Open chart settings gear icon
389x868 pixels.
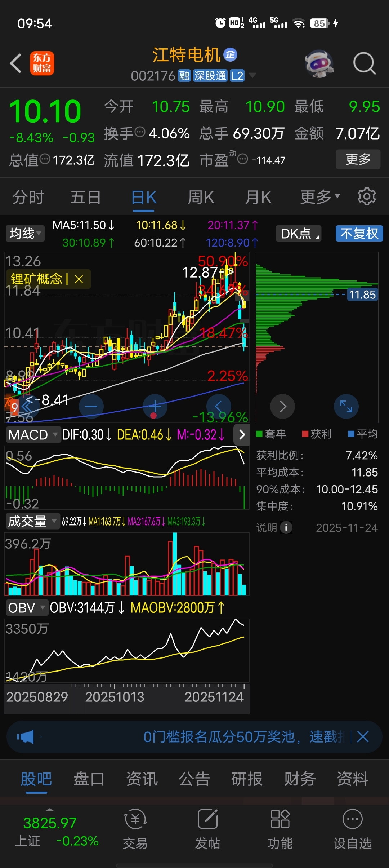367,196
